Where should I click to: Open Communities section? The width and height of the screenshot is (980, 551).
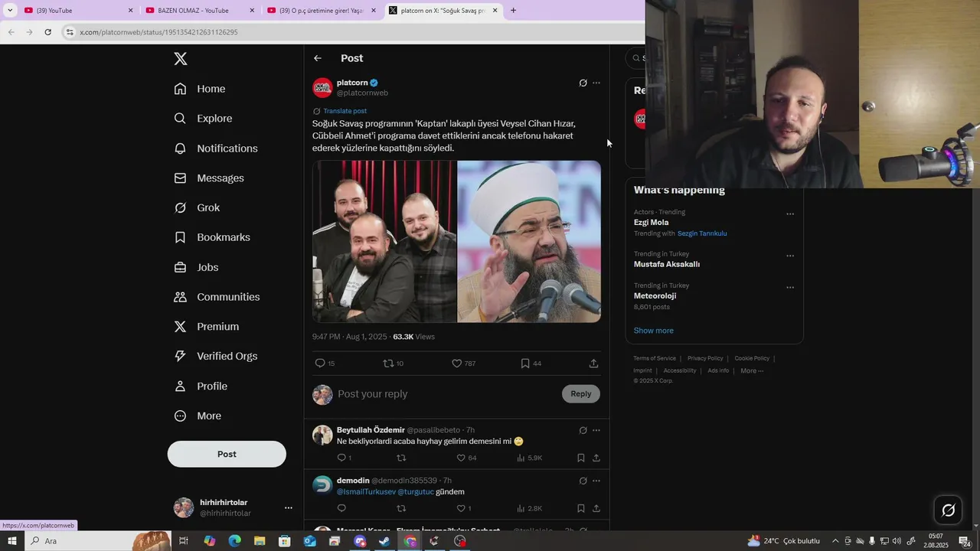click(217, 297)
